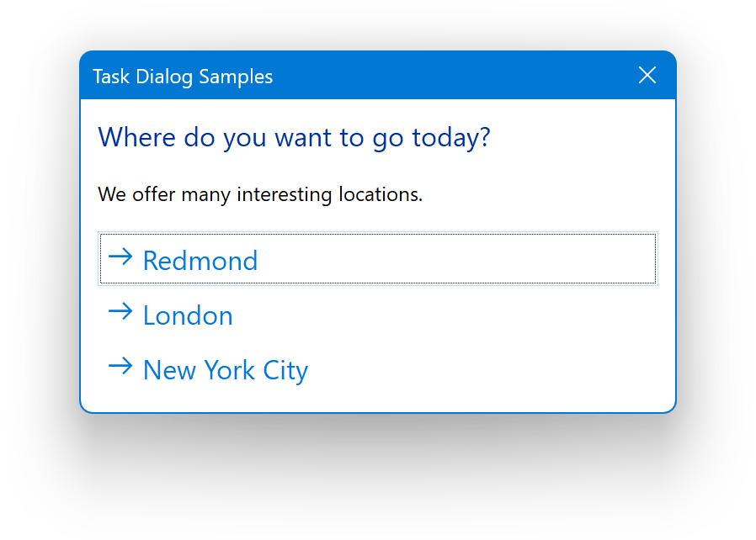Image resolution: width=756 pixels, height=540 pixels.
Task: Click the 'Where do you want to go today?' heading
Action: tap(294, 136)
